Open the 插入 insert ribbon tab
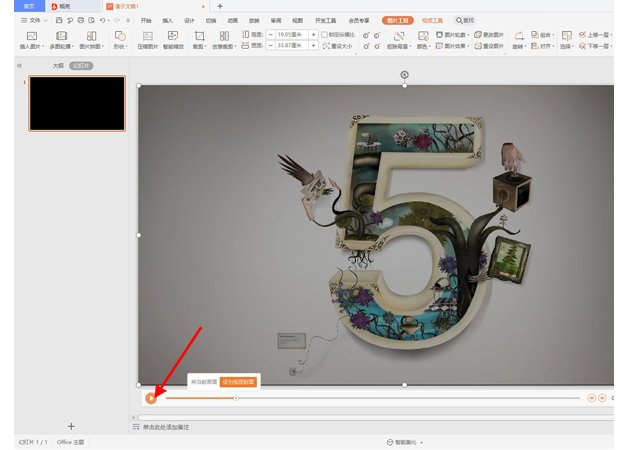This screenshot has height=450, width=620. pos(167,20)
